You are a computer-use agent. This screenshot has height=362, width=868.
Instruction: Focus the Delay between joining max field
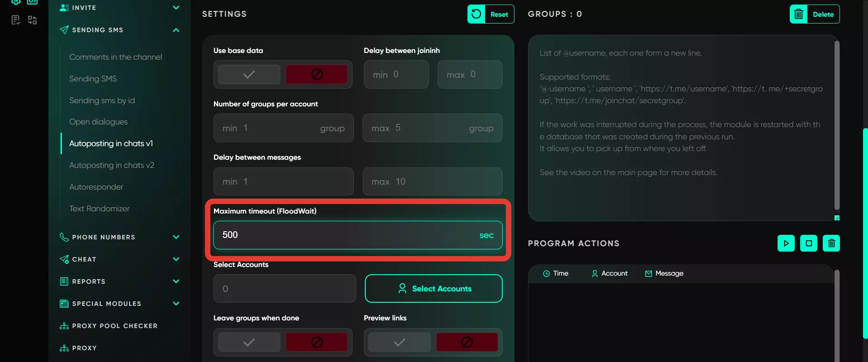pyautogui.click(x=470, y=74)
